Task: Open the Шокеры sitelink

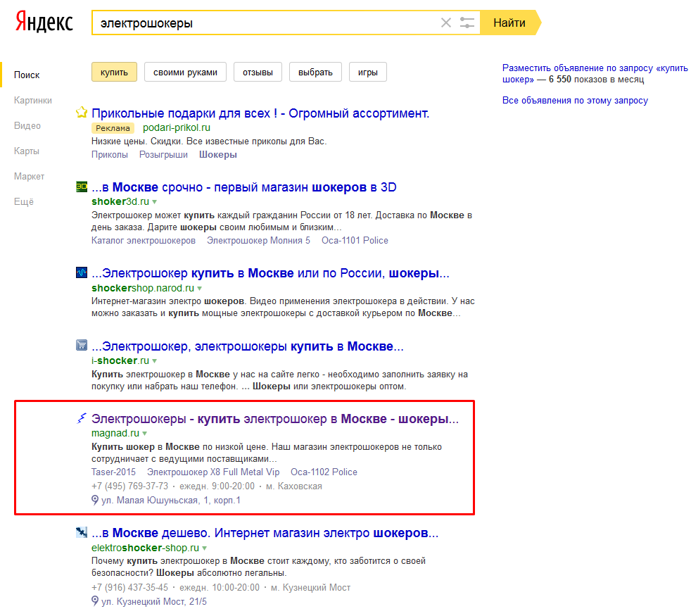Action: tap(218, 155)
